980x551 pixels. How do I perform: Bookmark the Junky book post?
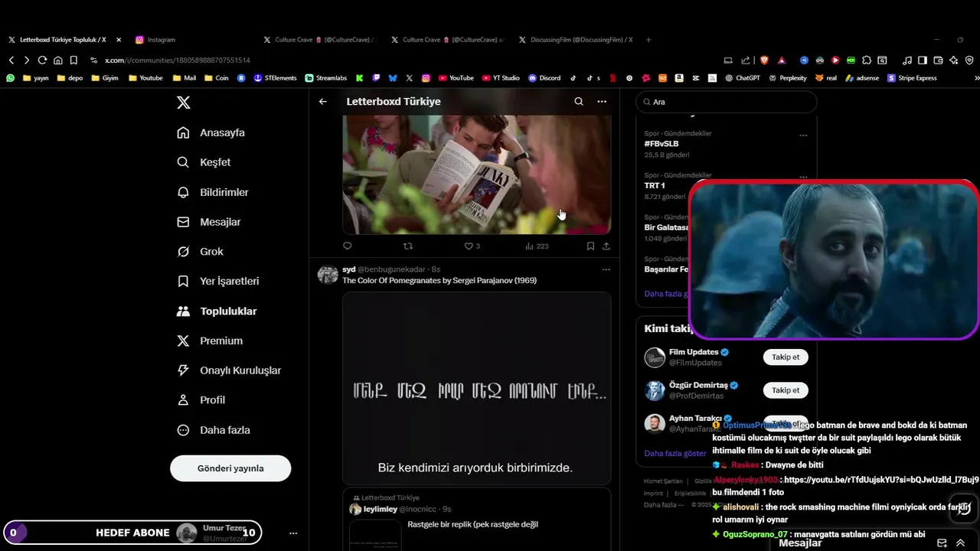point(590,246)
